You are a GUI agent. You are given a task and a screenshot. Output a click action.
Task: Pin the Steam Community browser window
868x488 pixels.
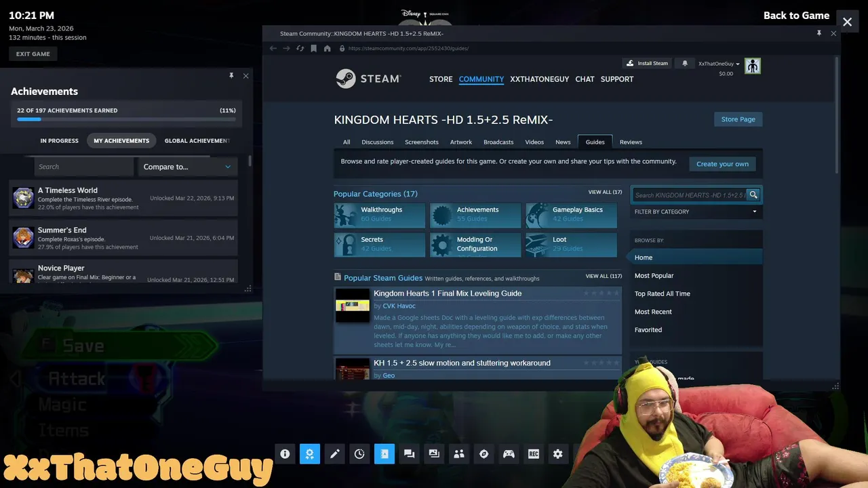819,33
